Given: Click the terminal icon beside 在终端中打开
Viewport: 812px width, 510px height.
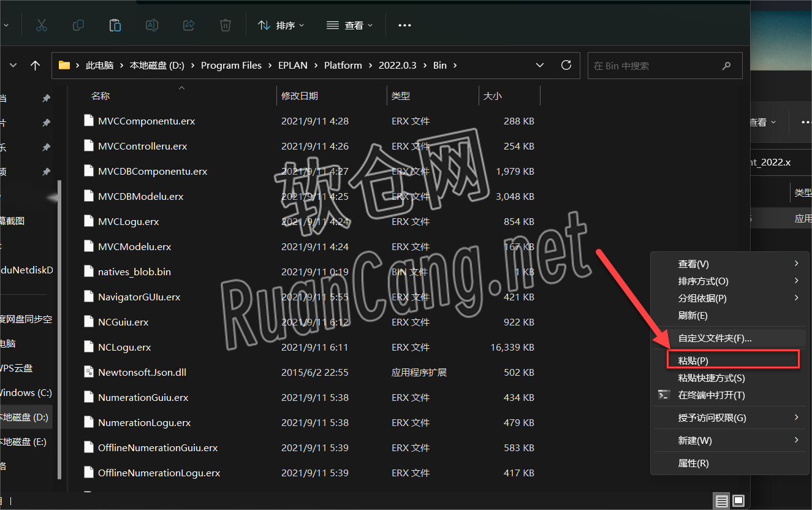Looking at the screenshot, I should (664, 395).
